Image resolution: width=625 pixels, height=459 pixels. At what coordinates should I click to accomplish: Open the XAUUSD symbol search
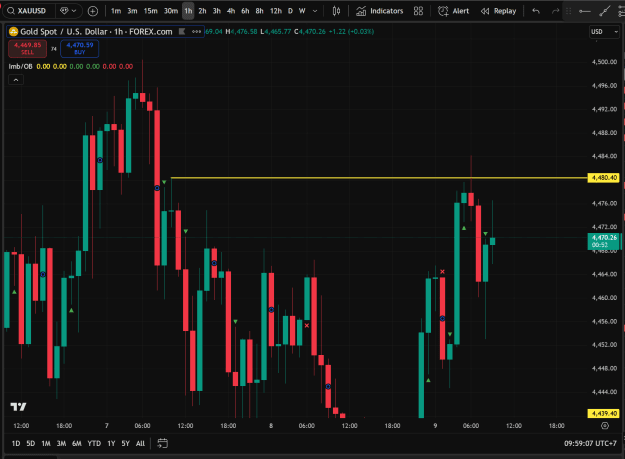[28, 11]
